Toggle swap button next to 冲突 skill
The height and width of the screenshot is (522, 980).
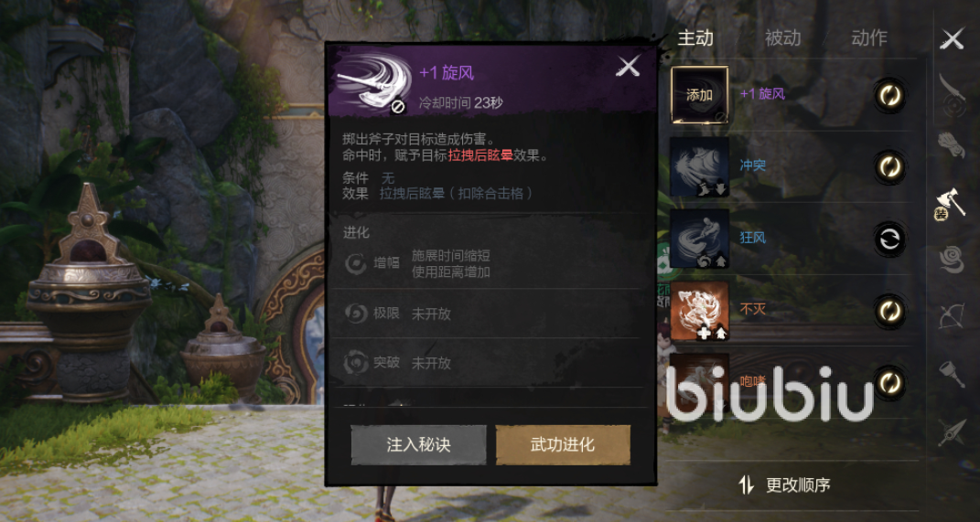tap(888, 166)
